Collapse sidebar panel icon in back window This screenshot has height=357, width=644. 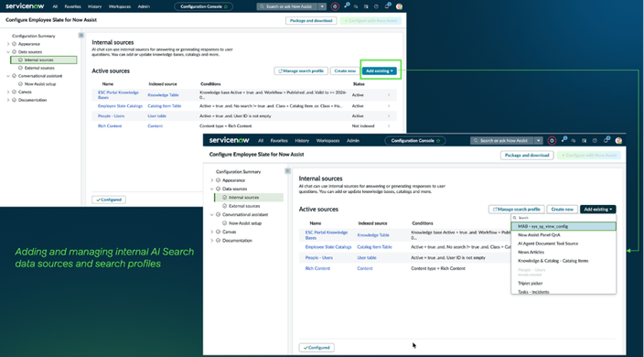click(80, 36)
